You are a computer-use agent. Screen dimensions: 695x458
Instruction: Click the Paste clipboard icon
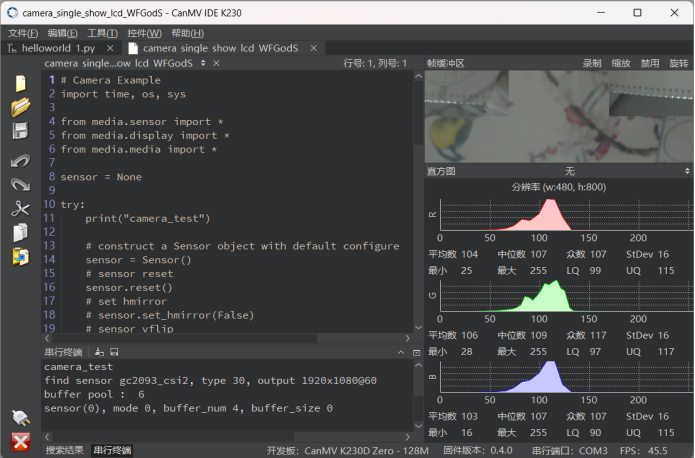tap(20, 256)
